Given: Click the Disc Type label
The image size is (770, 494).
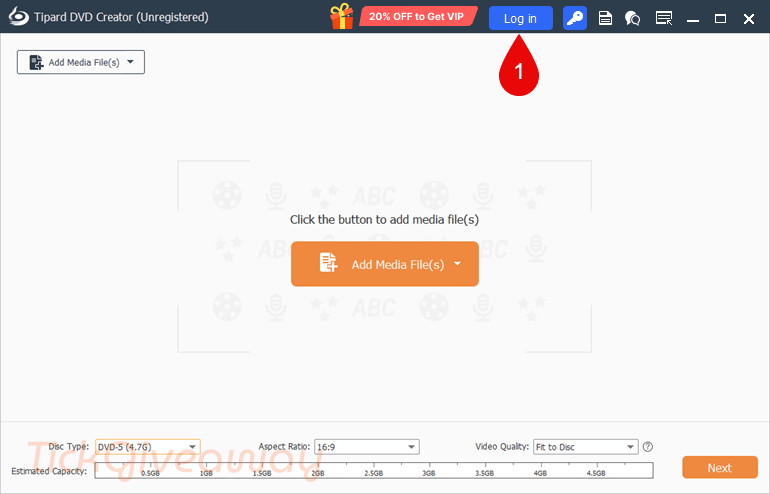Looking at the screenshot, I should pyautogui.click(x=69, y=446).
